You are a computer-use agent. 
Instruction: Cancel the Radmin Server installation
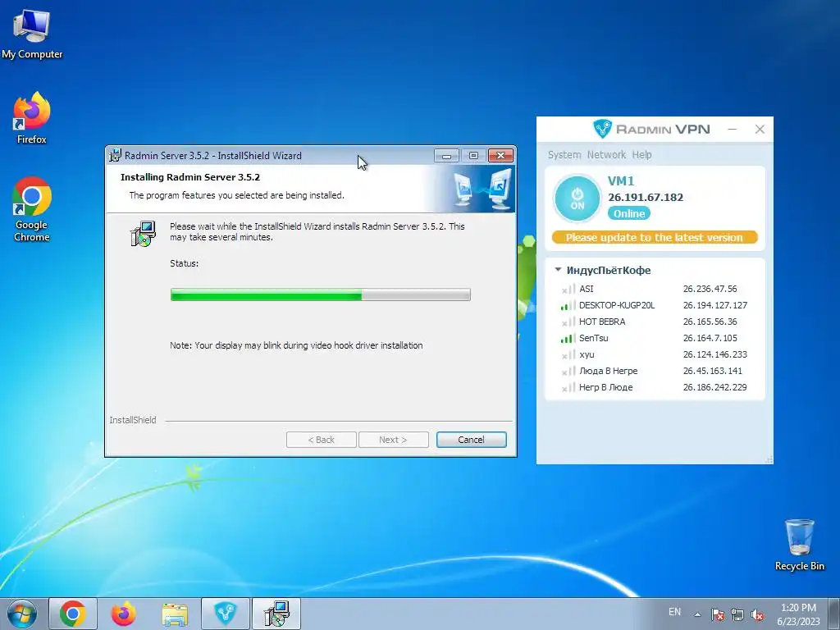point(471,440)
